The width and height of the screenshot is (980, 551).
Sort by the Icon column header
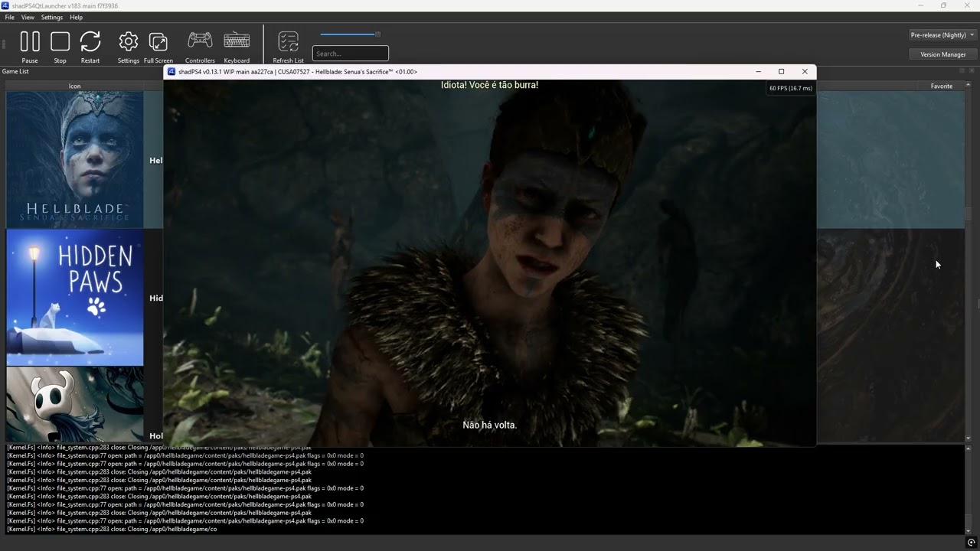coord(75,86)
